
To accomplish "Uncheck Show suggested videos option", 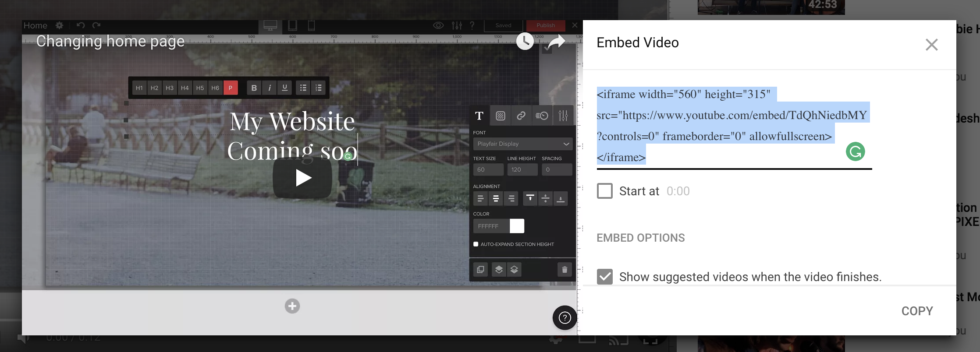I will [x=605, y=277].
